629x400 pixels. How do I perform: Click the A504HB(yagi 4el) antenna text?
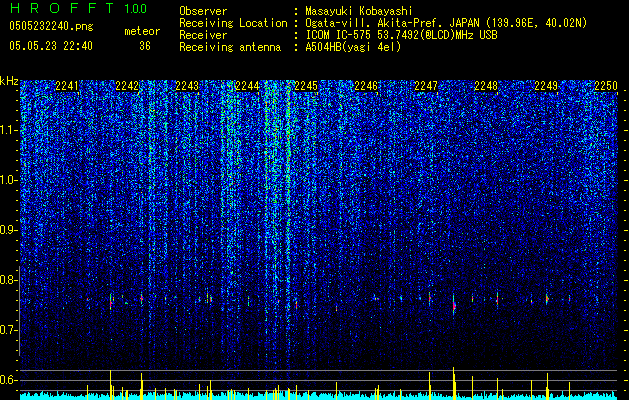(353, 47)
